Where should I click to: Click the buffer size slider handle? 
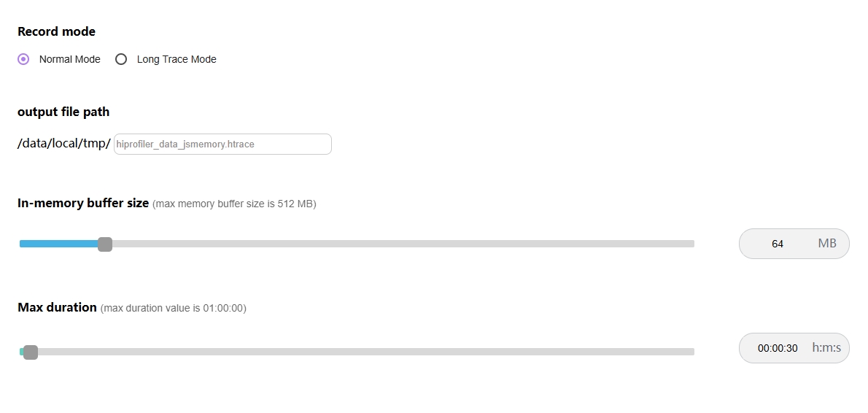click(105, 244)
